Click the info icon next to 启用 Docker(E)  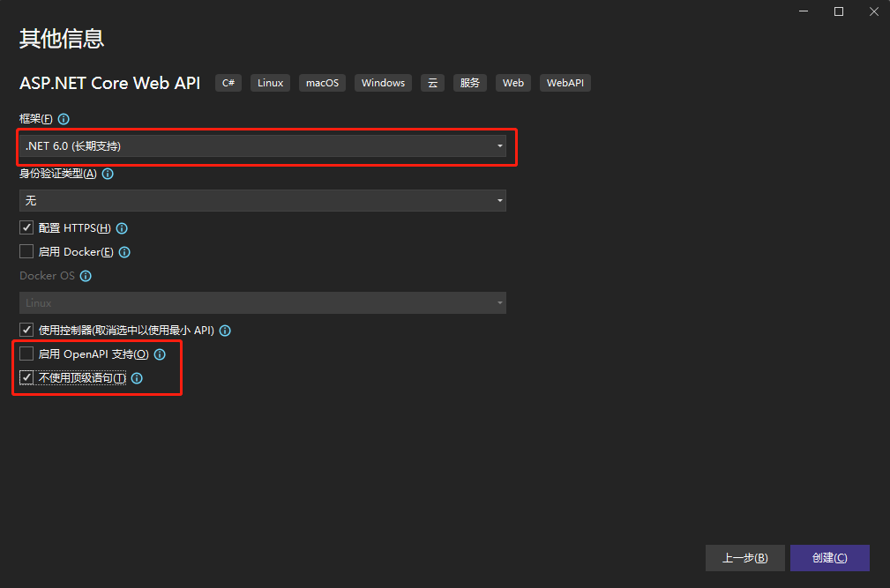click(x=124, y=252)
